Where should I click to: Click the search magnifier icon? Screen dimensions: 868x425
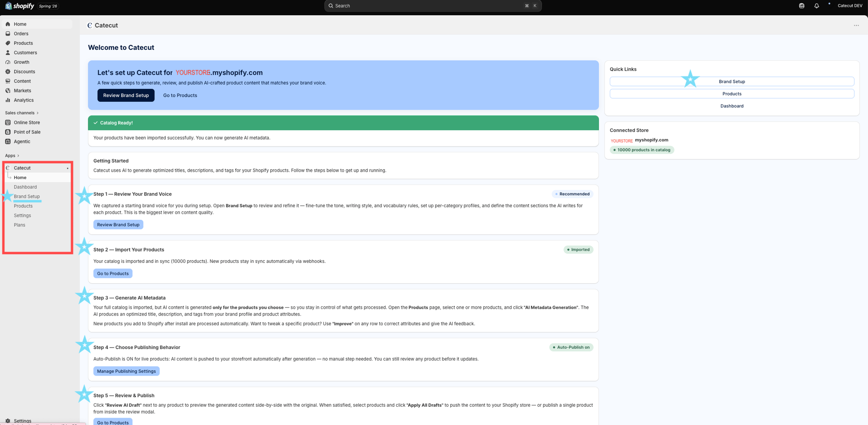coord(331,6)
